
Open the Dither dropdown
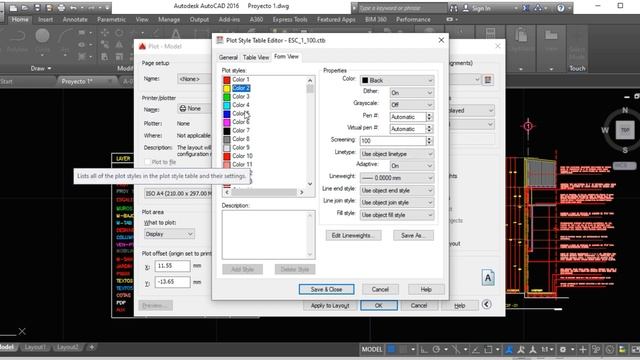(411, 93)
